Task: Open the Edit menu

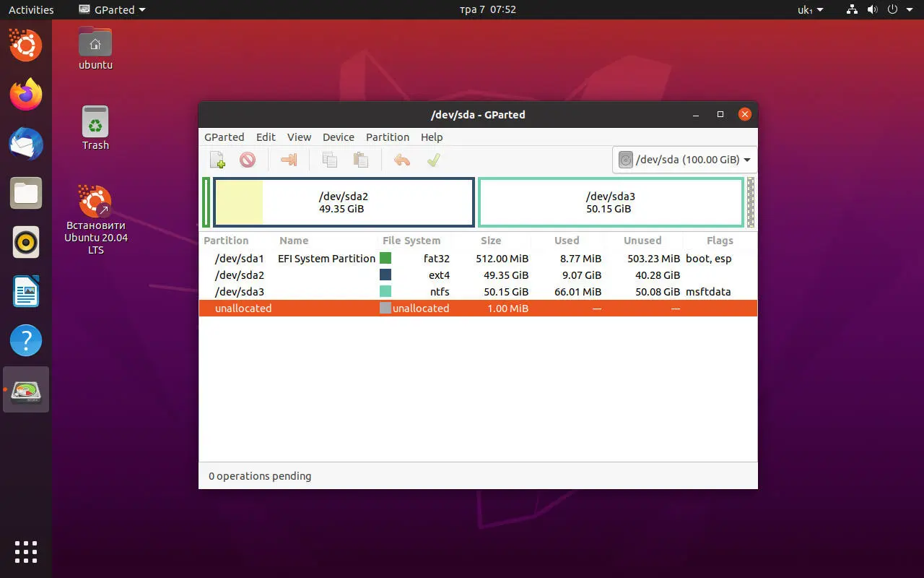Action: 266,137
